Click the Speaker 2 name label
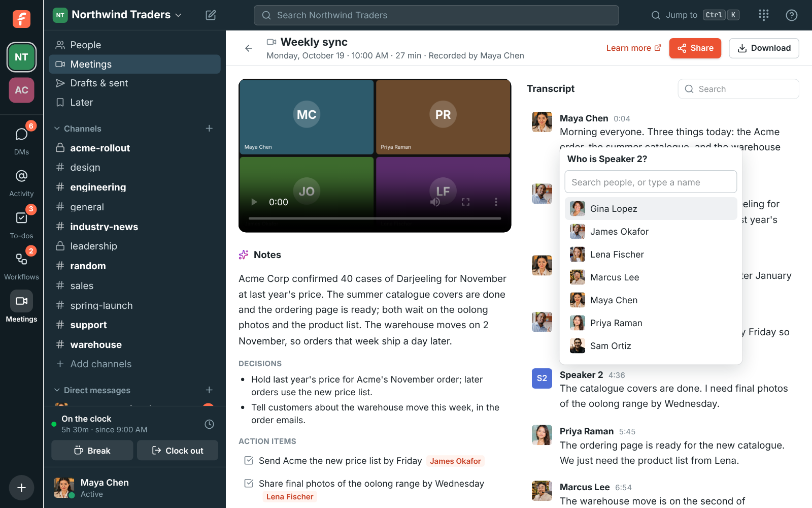The width and height of the screenshot is (812, 508). [581, 375]
